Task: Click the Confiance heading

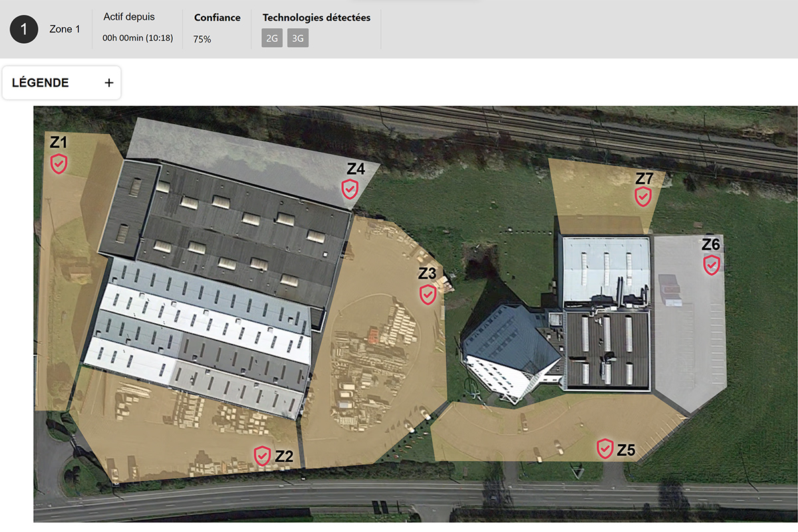Action: [217, 18]
